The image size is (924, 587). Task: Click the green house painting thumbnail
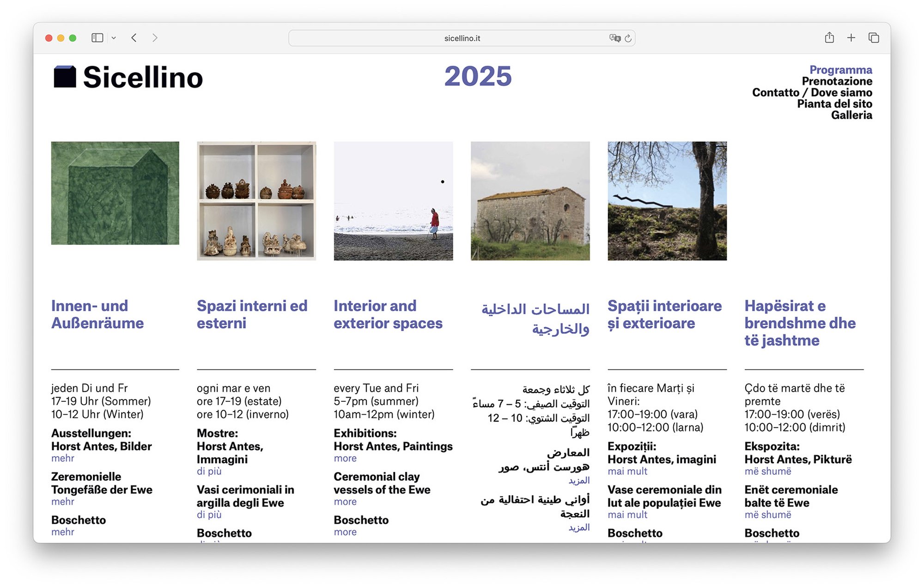click(115, 193)
